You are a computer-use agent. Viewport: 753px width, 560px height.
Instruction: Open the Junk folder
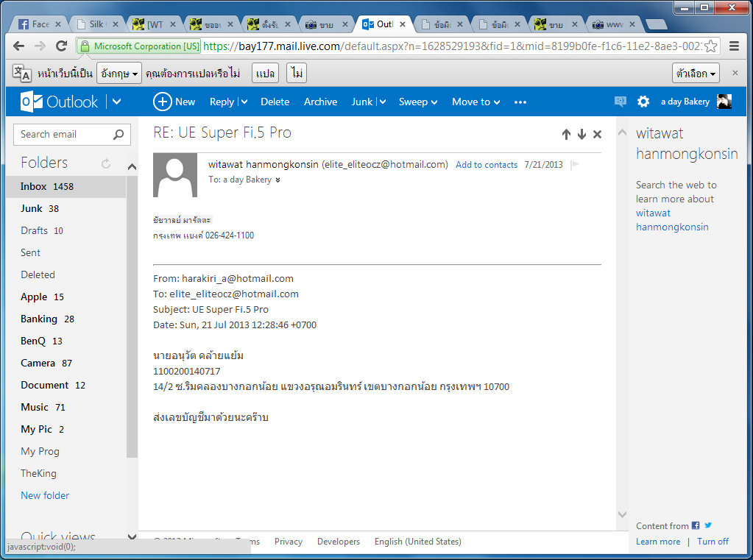(66, 208)
